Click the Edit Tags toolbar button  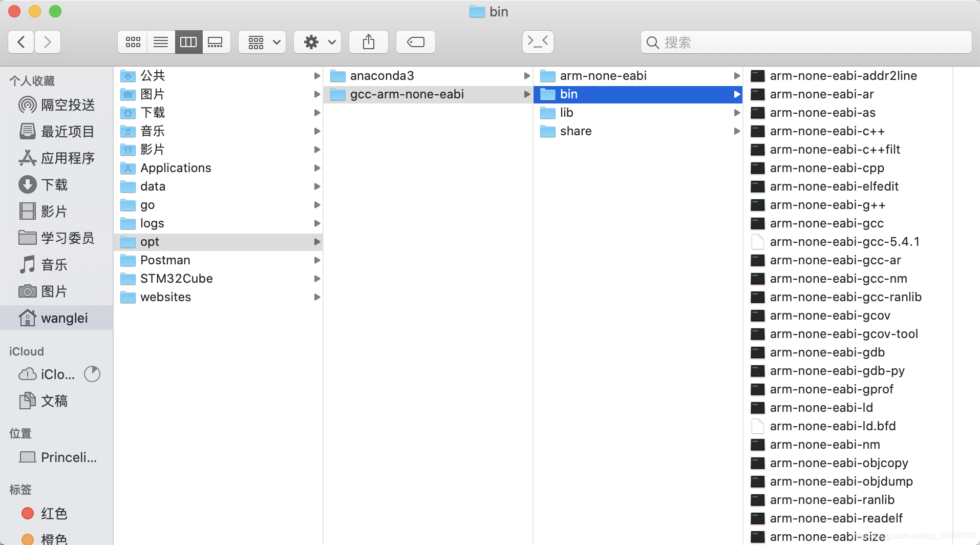[416, 42]
